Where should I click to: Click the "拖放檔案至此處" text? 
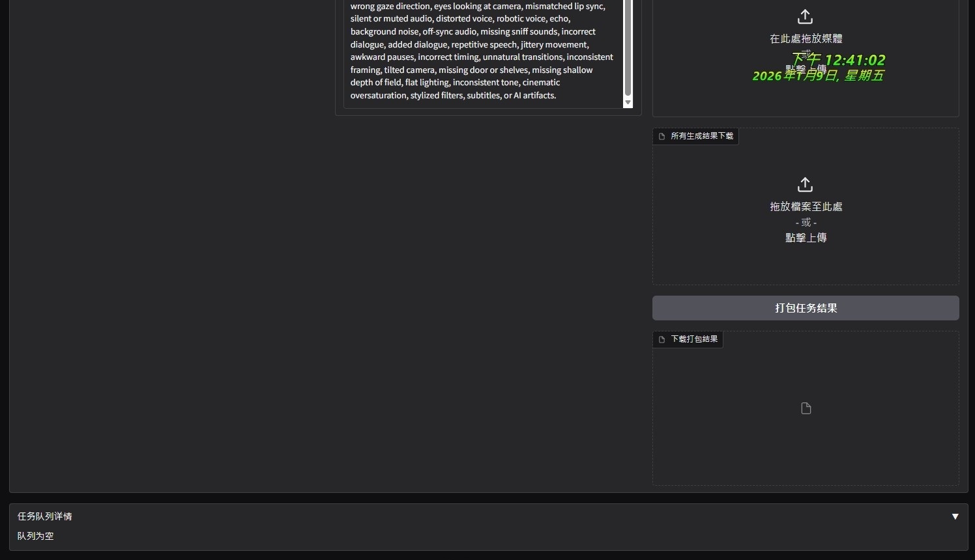806,206
